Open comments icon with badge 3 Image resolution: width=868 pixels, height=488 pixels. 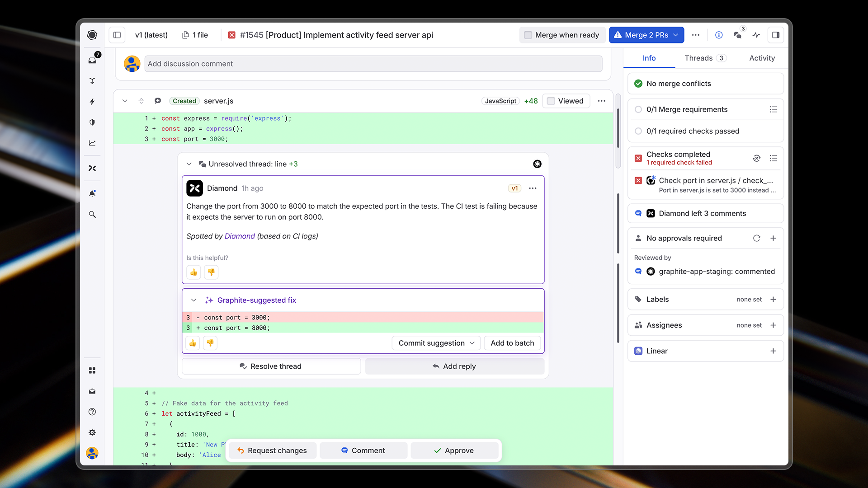pos(738,35)
